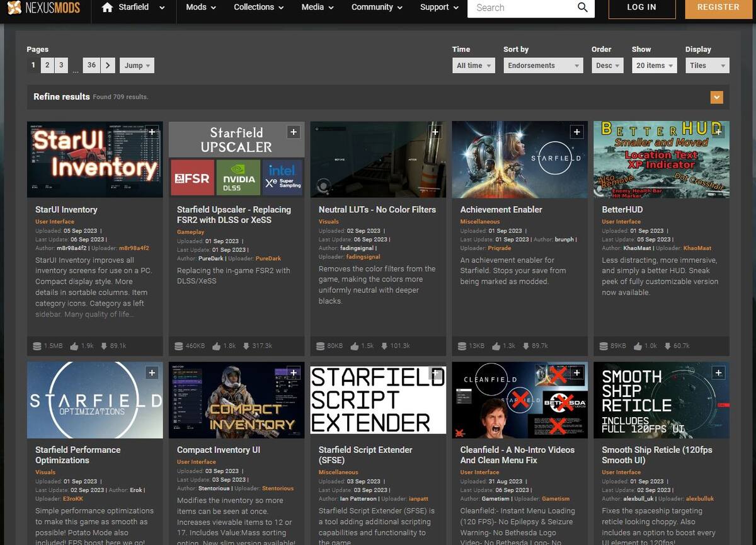The height and width of the screenshot is (545, 756).
Task: Open the Order Desc dropdown
Action: point(607,66)
